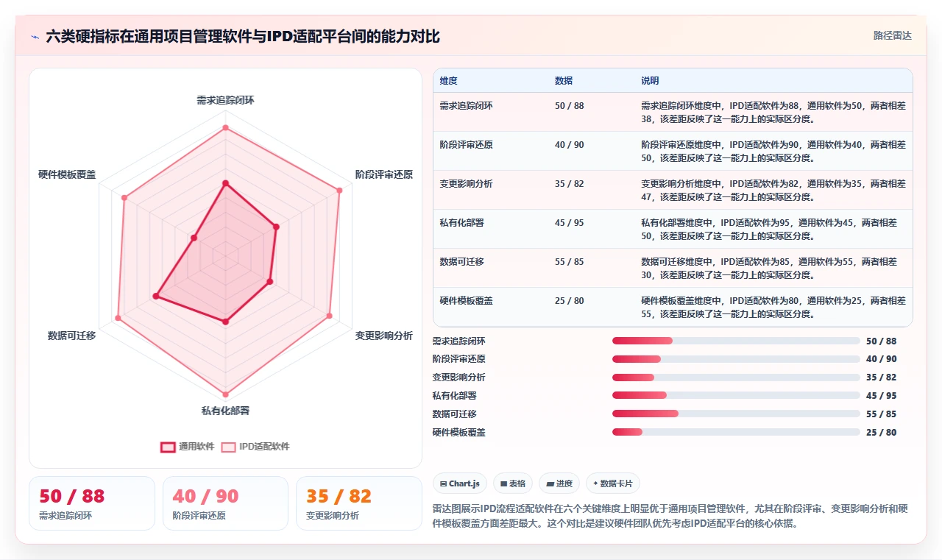Click the 通用软件 data point on 数据可迁移 axis

(155, 296)
